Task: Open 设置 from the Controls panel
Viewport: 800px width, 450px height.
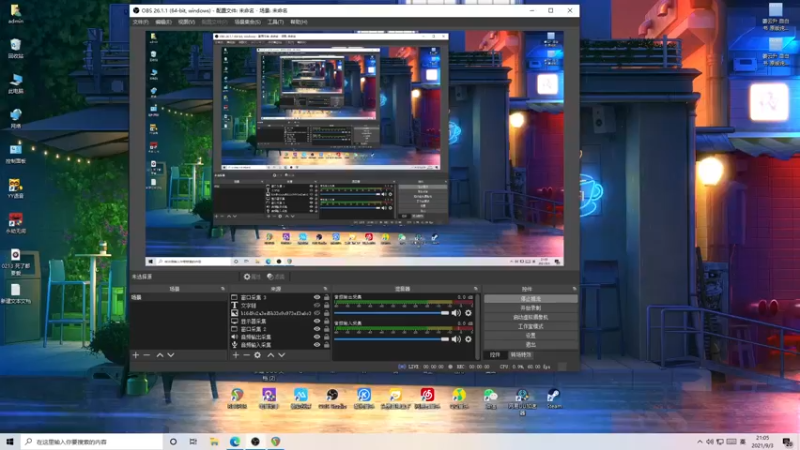Action: 531,335
